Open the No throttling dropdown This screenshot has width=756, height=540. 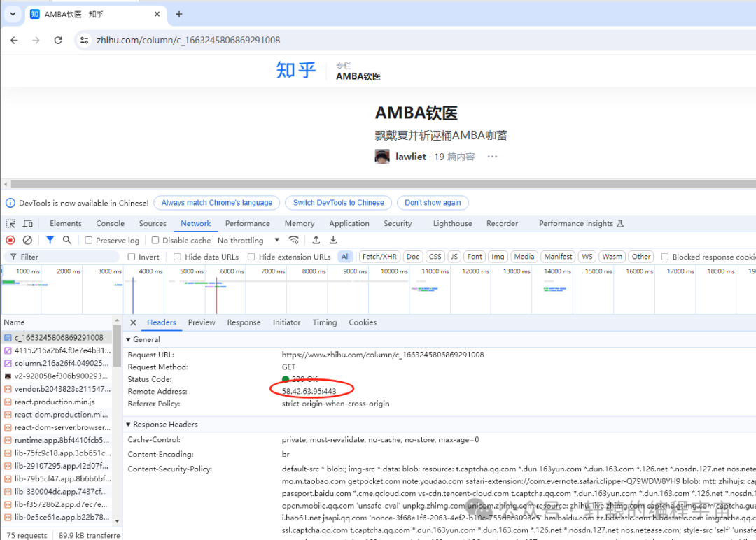[x=248, y=241]
